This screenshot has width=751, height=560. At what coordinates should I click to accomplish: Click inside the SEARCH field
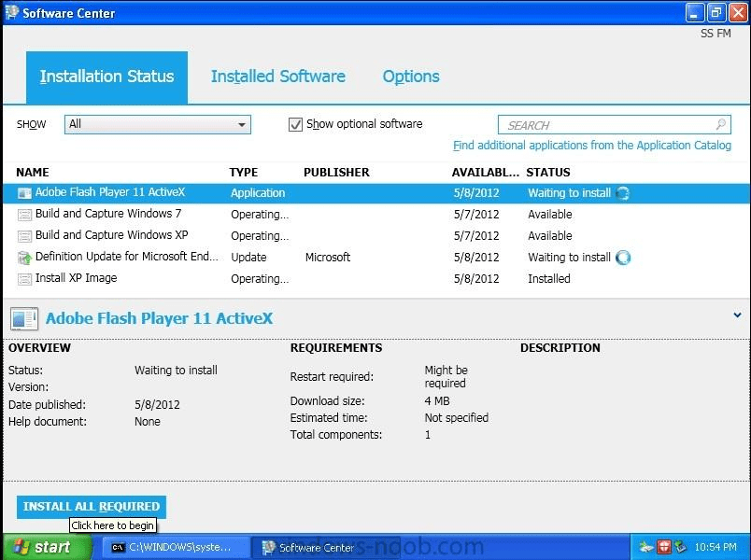click(598, 124)
